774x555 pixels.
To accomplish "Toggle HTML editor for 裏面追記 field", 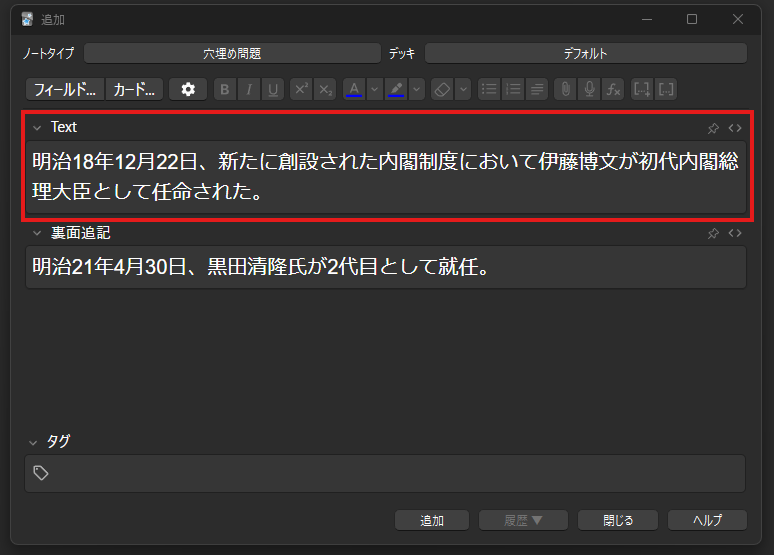I will tap(735, 233).
